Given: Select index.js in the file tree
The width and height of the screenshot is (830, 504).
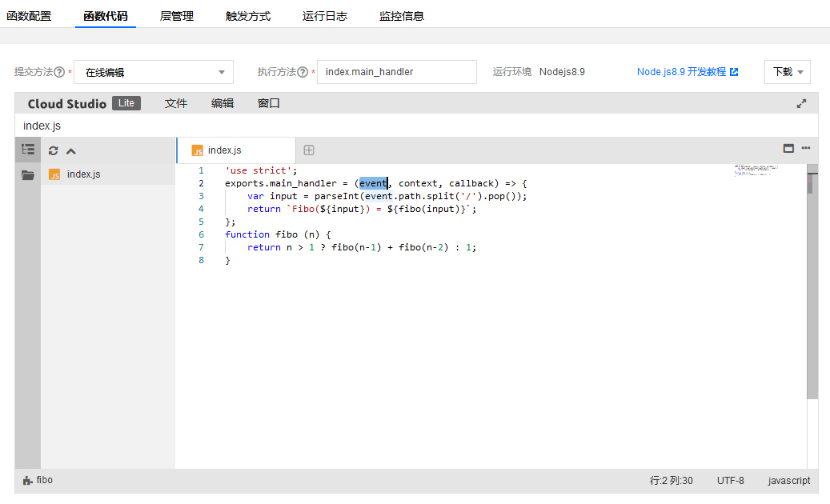Looking at the screenshot, I should tap(83, 174).
